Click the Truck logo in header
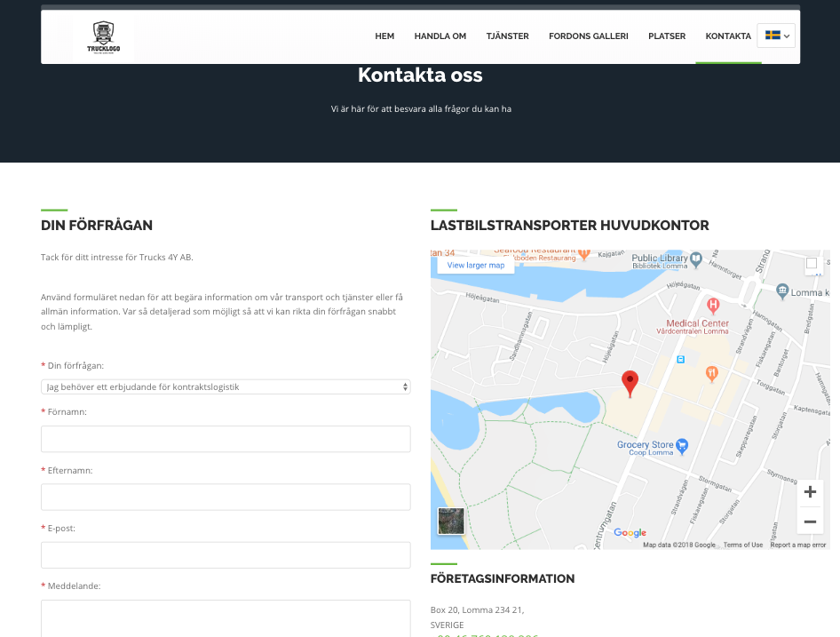 (x=103, y=37)
